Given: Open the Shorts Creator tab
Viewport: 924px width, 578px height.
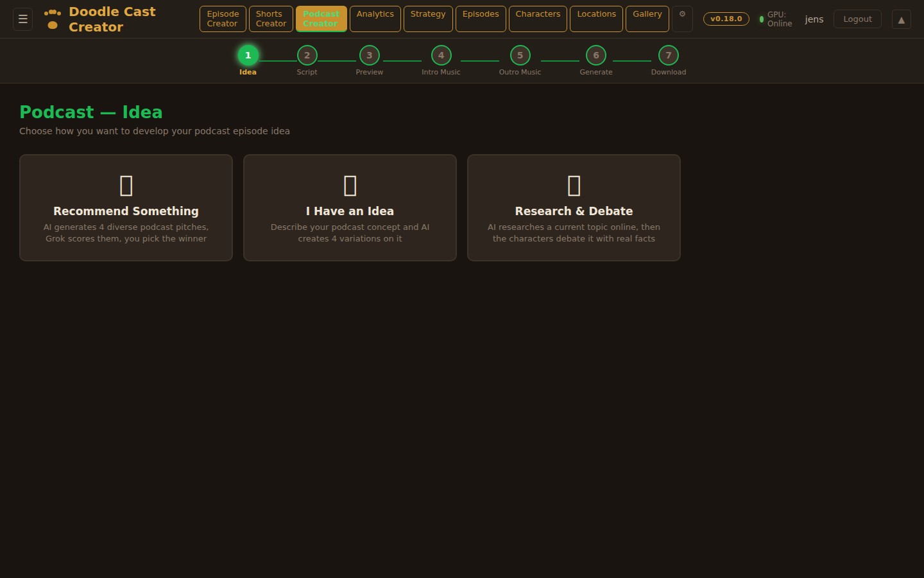Looking at the screenshot, I should pos(271,19).
